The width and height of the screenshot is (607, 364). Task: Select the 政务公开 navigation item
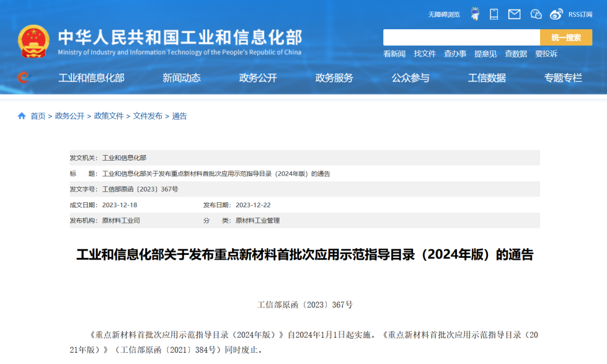pos(258,78)
